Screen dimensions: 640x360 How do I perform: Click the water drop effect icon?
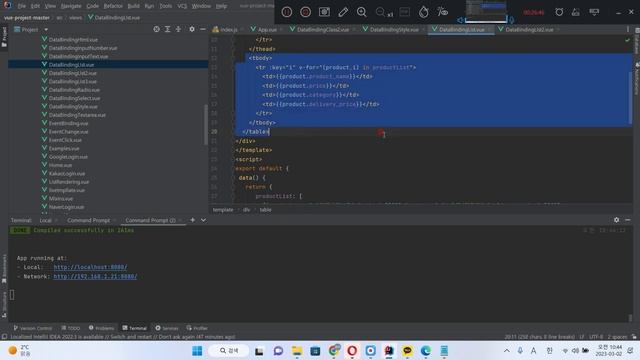(x=424, y=12)
